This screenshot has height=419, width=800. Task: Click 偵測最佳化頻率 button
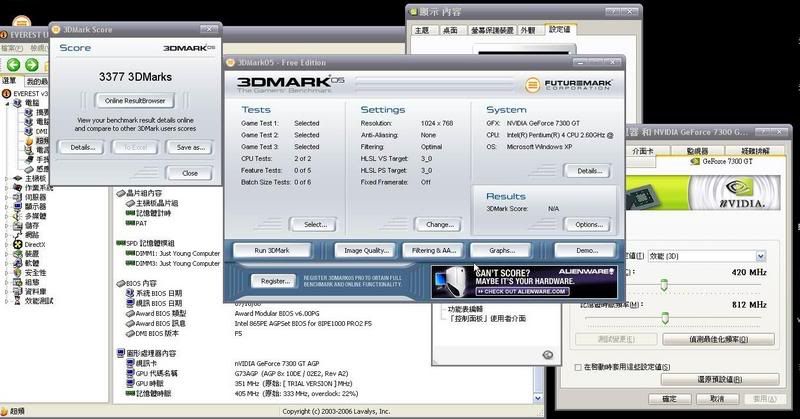point(718,339)
